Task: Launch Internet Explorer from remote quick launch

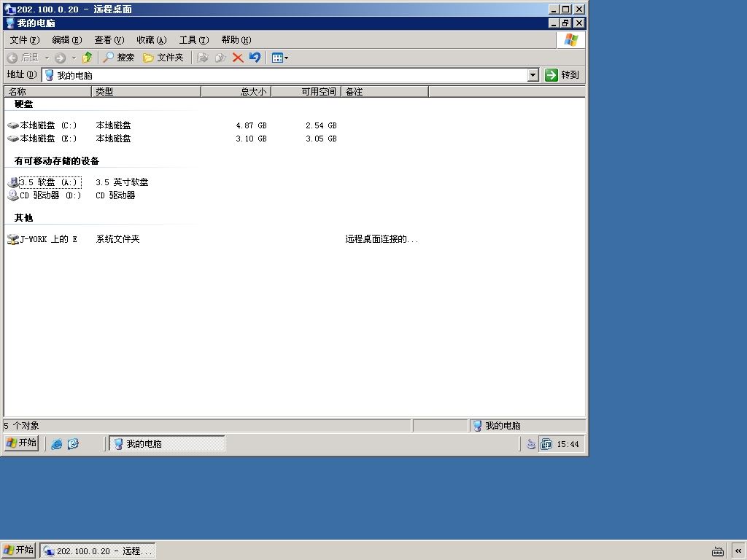Action: tap(57, 444)
